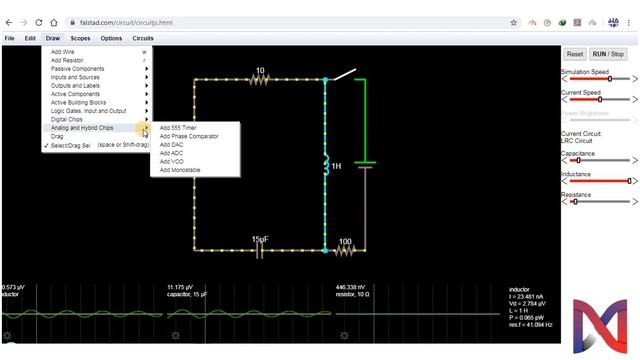Click the 1H inductor component
The image size is (640, 360).
click(326, 165)
